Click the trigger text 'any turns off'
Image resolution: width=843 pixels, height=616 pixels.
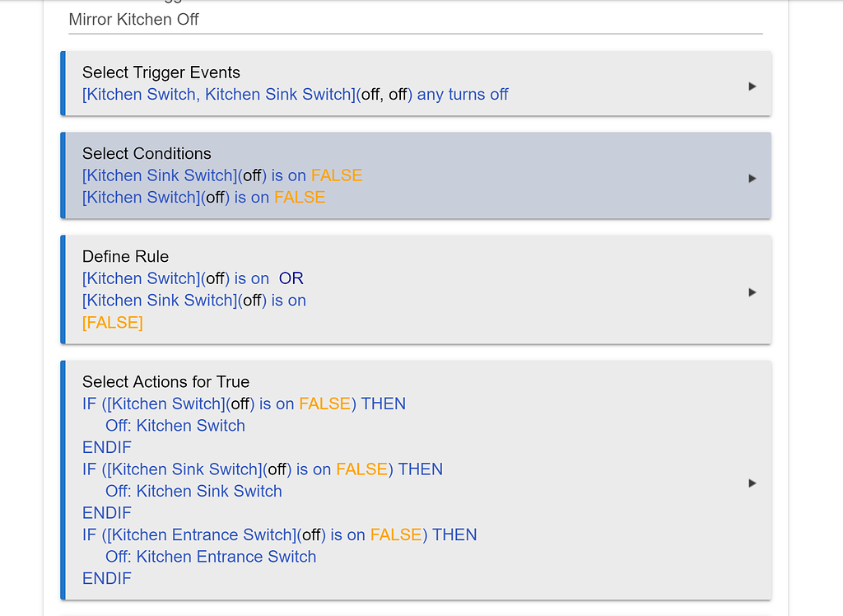pos(462,95)
